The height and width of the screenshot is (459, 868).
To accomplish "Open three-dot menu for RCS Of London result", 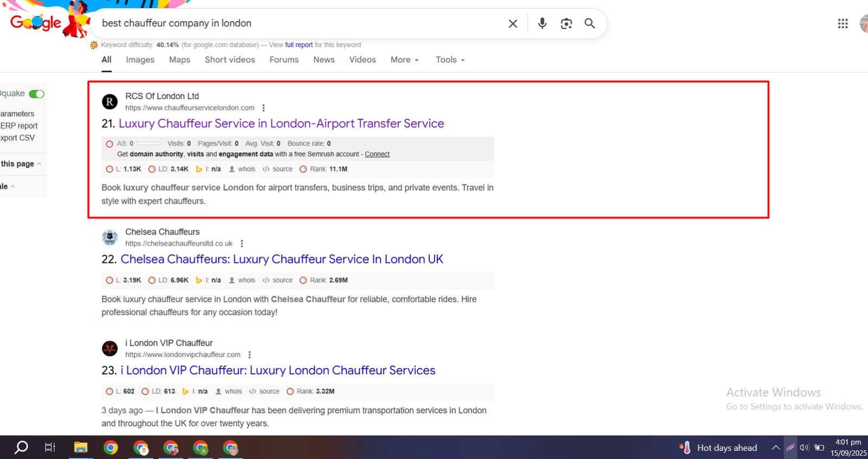I will point(264,108).
